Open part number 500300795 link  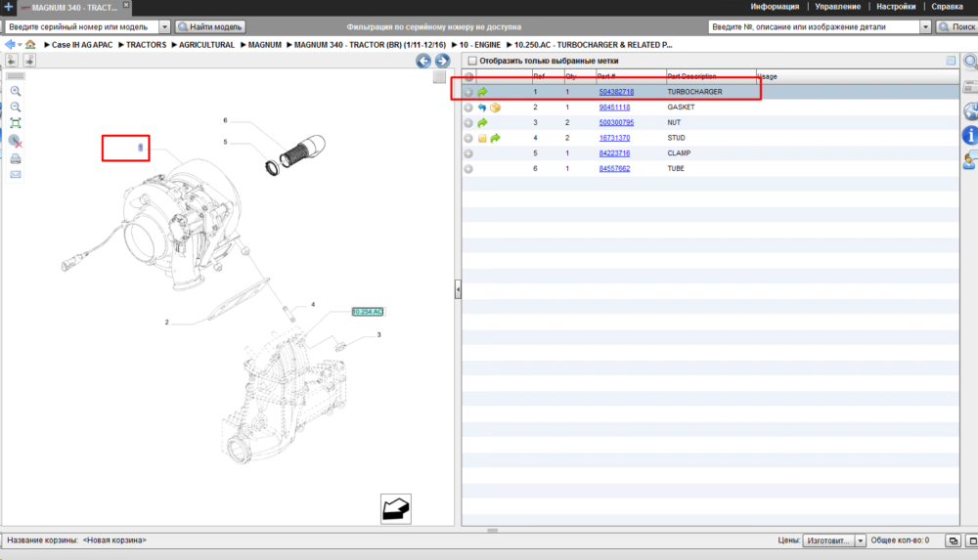click(x=616, y=123)
